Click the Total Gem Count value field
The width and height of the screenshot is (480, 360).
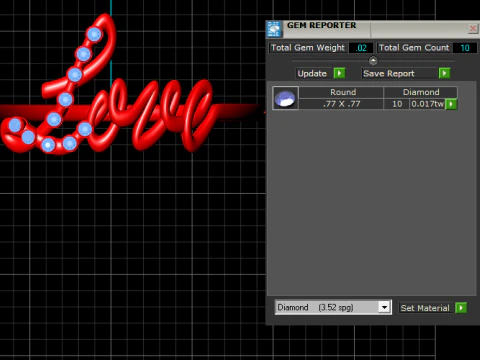click(465, 48)
